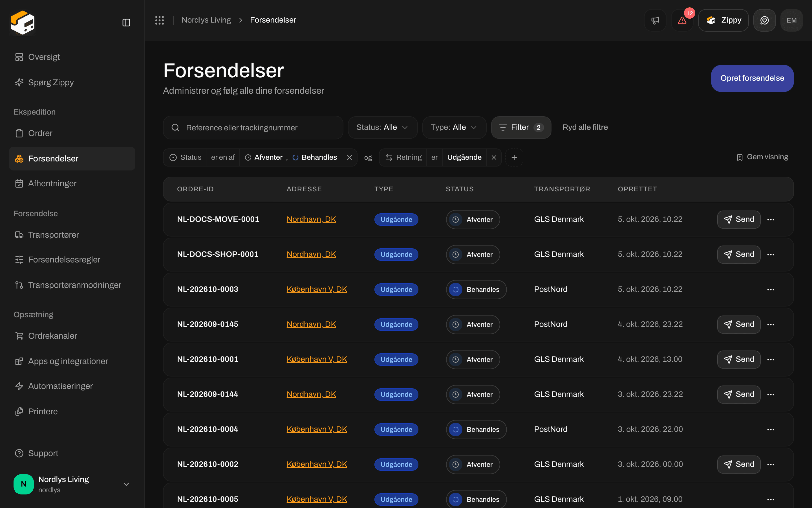Send shipment NL-DOCS-SHOP-0001

(738, 254)
